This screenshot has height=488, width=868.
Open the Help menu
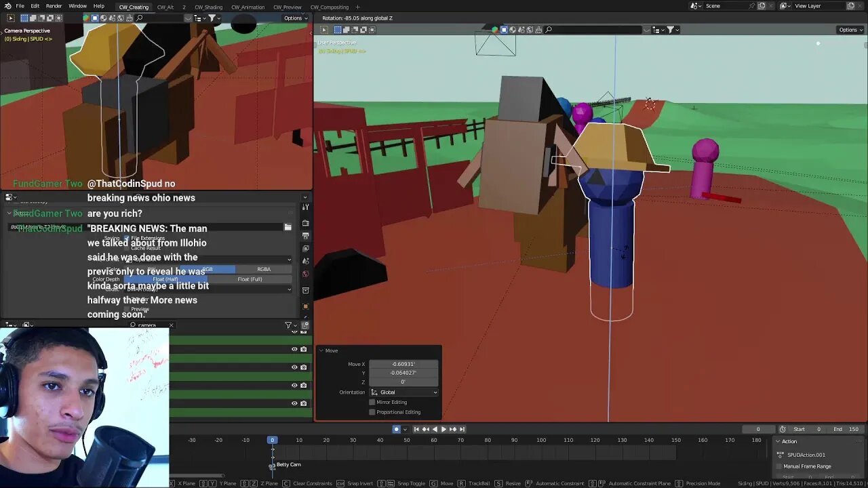coord(99,6)
